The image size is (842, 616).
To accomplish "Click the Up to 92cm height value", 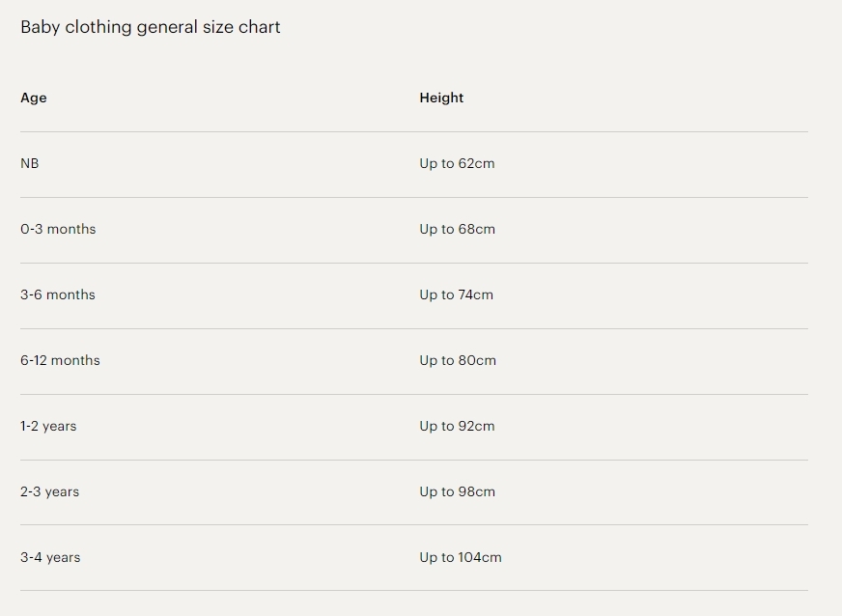I will pyautogui.click(x=457, y=426).
